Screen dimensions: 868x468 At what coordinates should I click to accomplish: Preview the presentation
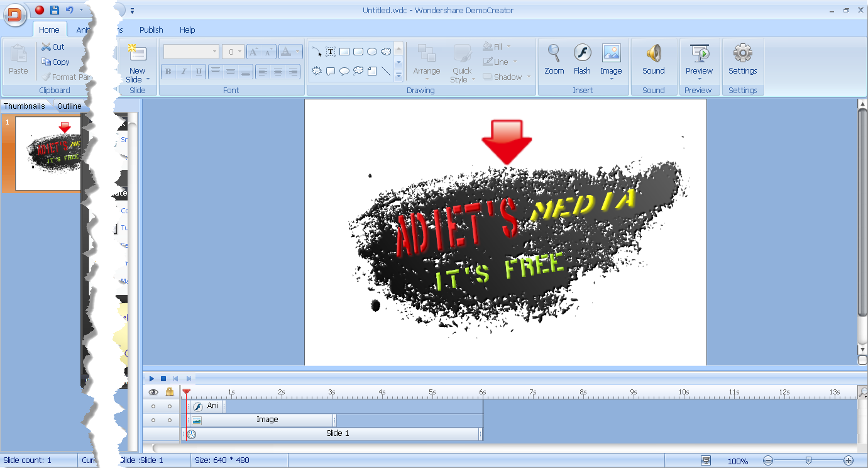(x=699, y=62)
